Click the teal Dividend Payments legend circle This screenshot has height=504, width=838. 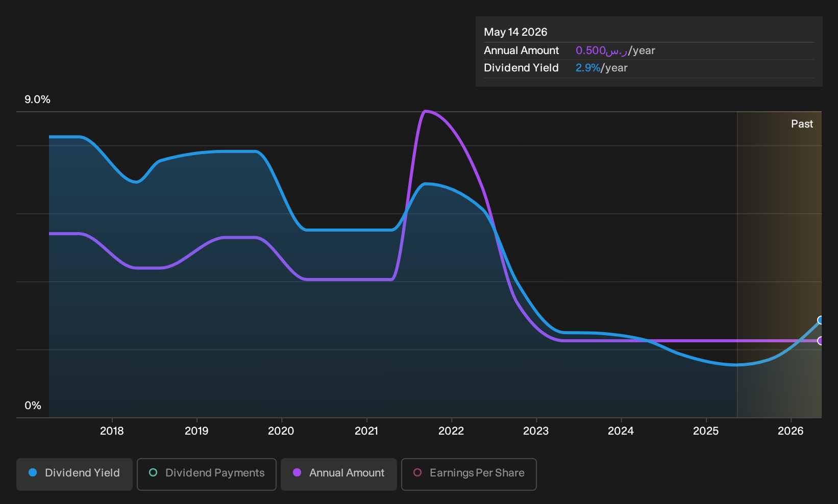click(x=153, y=473)
